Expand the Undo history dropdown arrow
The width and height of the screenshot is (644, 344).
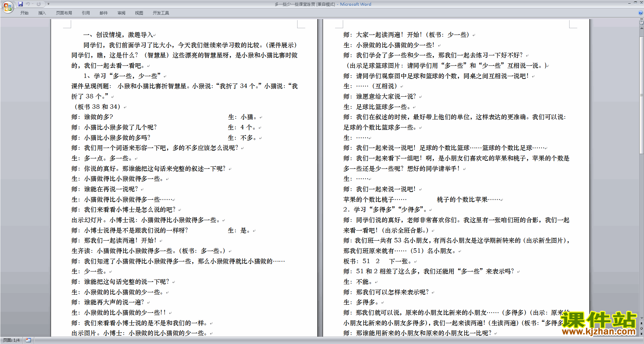tap(33, 4)
